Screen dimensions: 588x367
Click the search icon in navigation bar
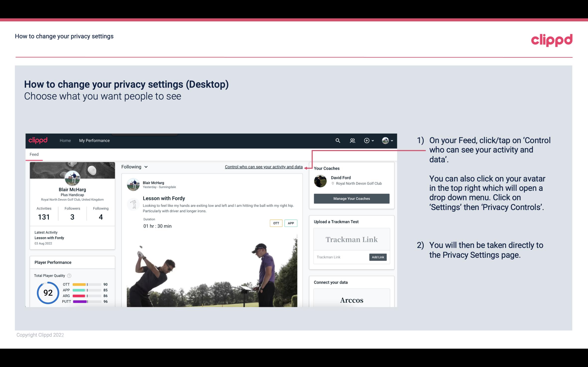[337, 140]
